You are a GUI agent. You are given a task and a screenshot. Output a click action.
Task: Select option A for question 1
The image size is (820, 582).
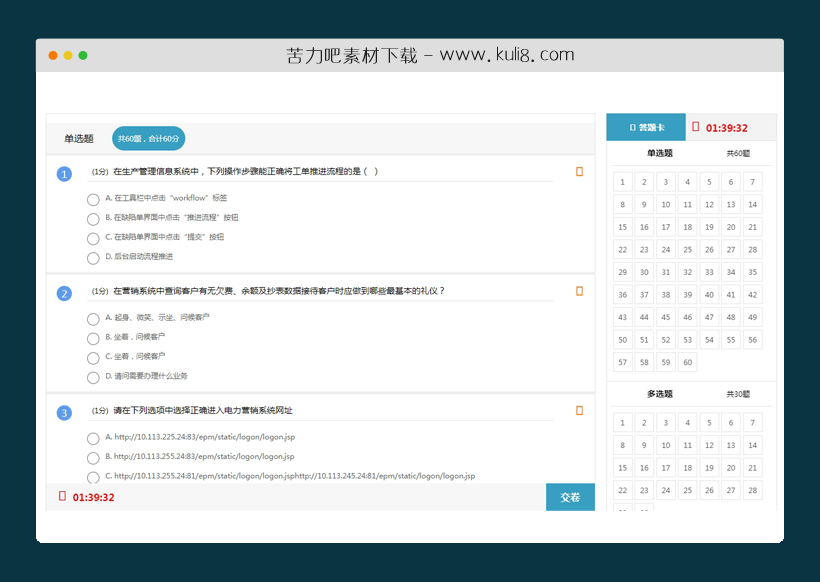[x=93, y=199]
